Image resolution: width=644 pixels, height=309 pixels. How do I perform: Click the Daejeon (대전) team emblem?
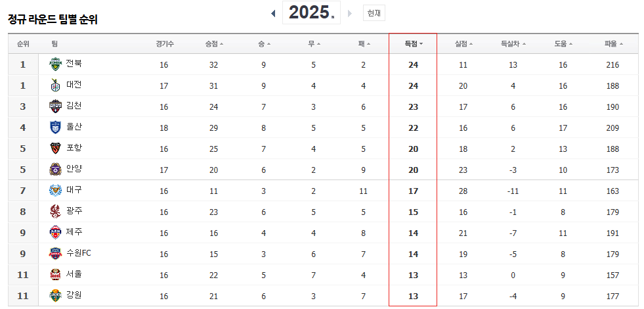(x=54, y=85)
